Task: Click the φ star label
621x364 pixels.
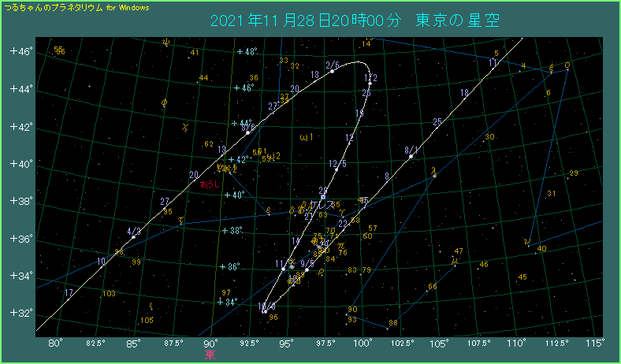Action: pos(164,102)
